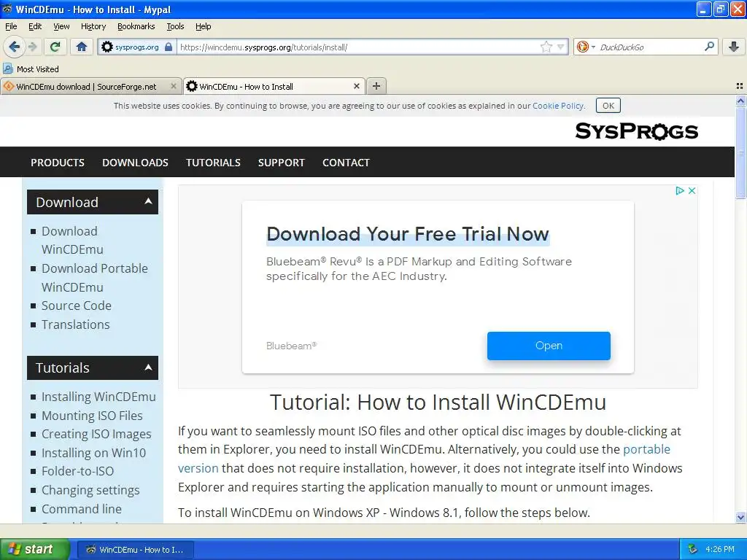747x560 pixels.
Task: Open Changing settings tutorial link
Action: (90, 490)
